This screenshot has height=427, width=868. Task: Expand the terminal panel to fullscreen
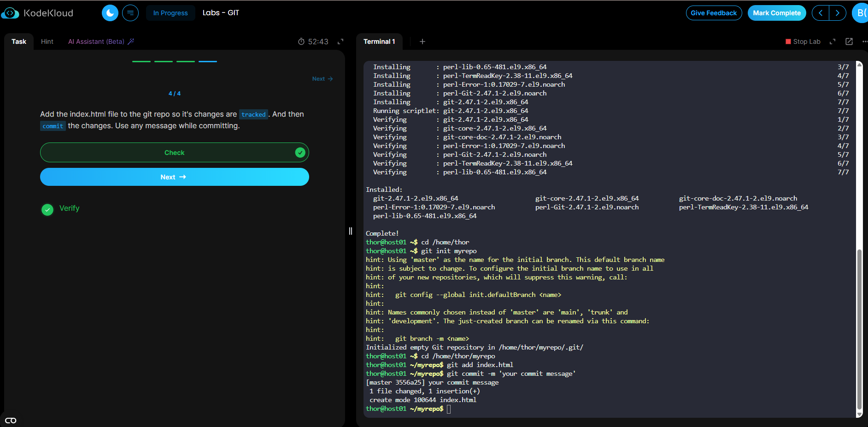tap(832, 42)
